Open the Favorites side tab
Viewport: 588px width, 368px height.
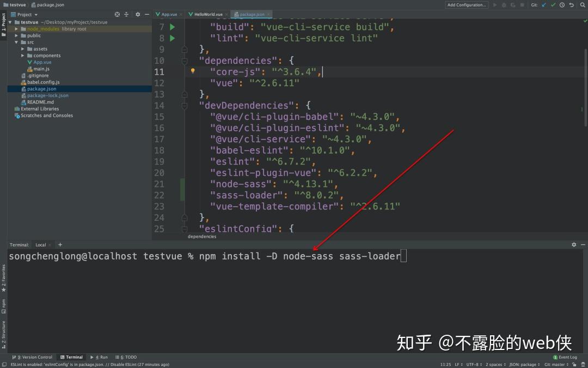pyautogui.click(x=3, y=278)
